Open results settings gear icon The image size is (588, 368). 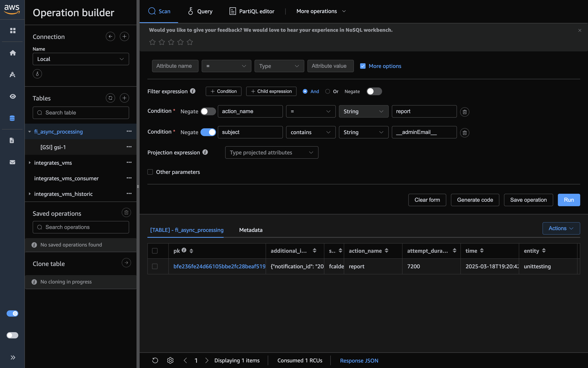[x=170, y=360]
